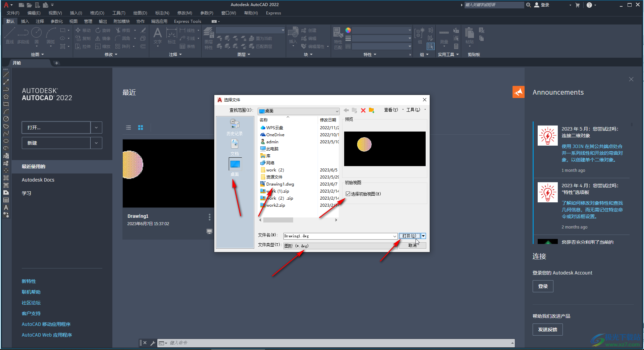Click the Measure (测量) utility tool
The image size is (644, 350).
[x=444, y=36]
